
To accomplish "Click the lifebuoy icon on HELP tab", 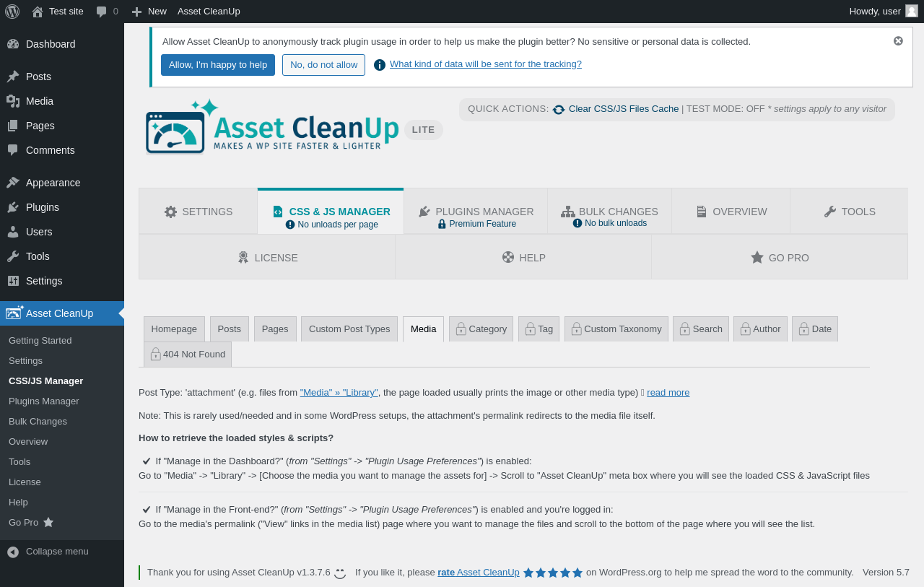I will 508,257.
